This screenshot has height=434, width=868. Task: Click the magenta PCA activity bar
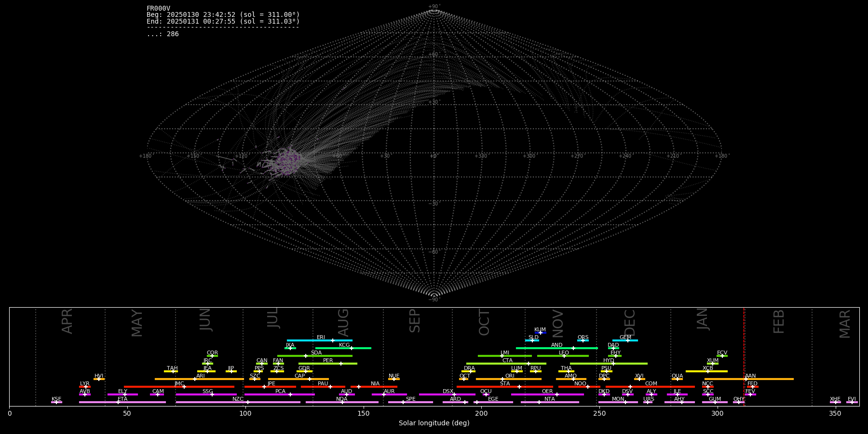[x=280, y=394]
